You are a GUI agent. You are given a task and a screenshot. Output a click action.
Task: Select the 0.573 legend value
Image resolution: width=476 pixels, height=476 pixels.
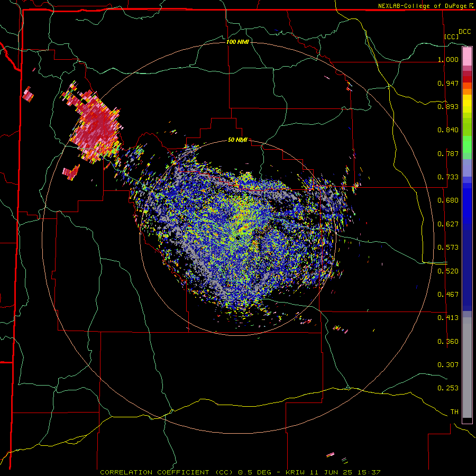[448, 248]
